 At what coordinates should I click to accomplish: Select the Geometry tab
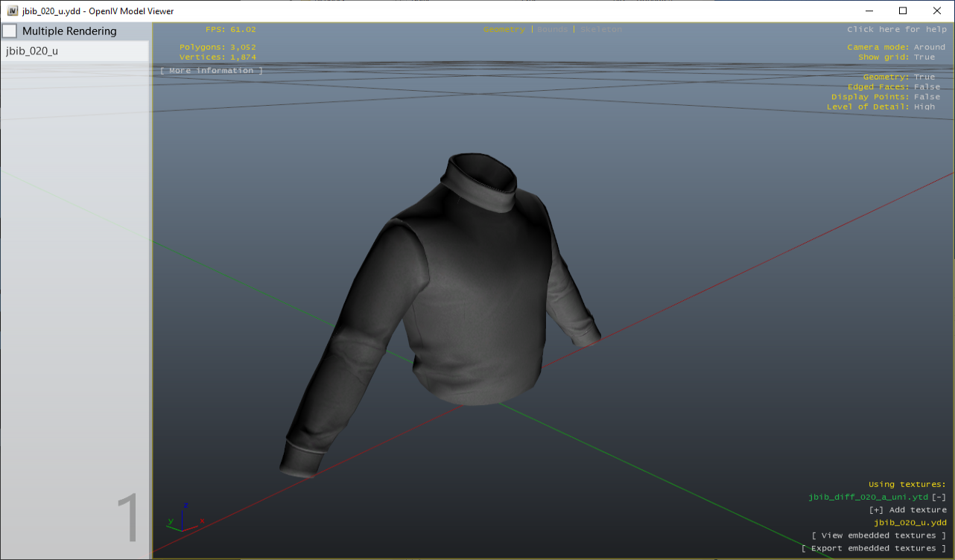click(x=503, y=29)
